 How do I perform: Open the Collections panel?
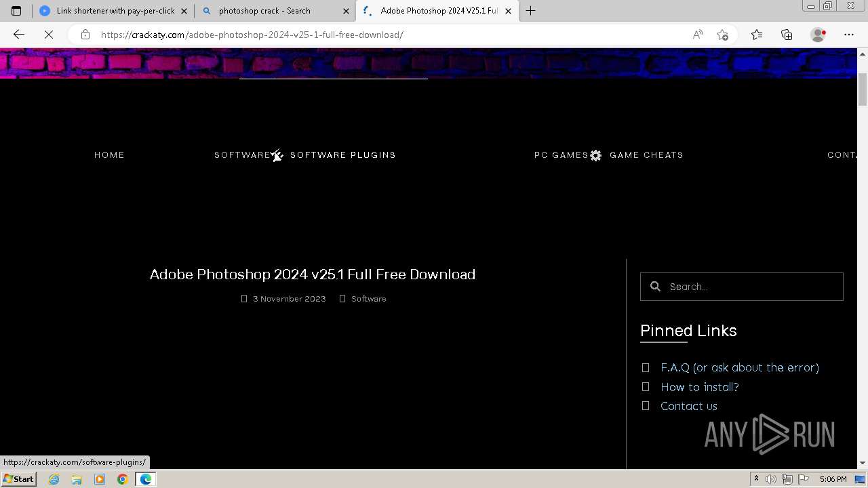click(787, 35)
